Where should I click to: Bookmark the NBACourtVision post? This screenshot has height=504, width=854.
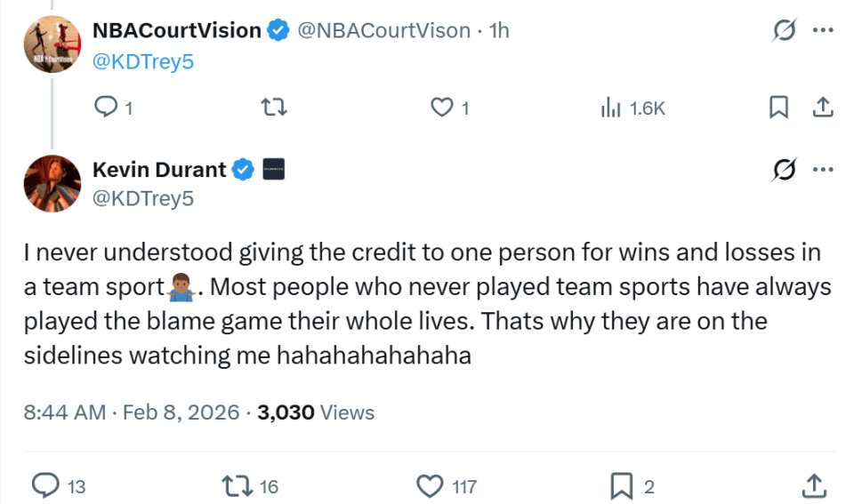tap(778, 108)
